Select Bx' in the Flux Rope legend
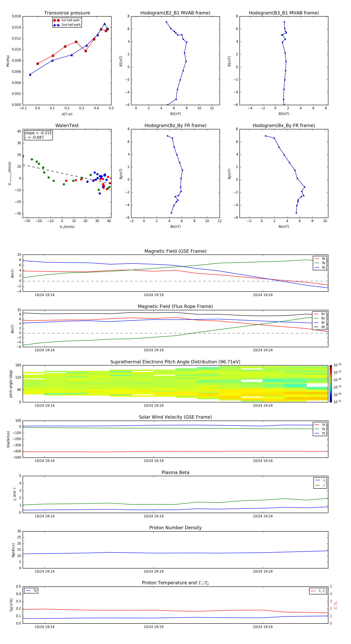This screenshot has height=644, width=351. (x=320, y=314)
